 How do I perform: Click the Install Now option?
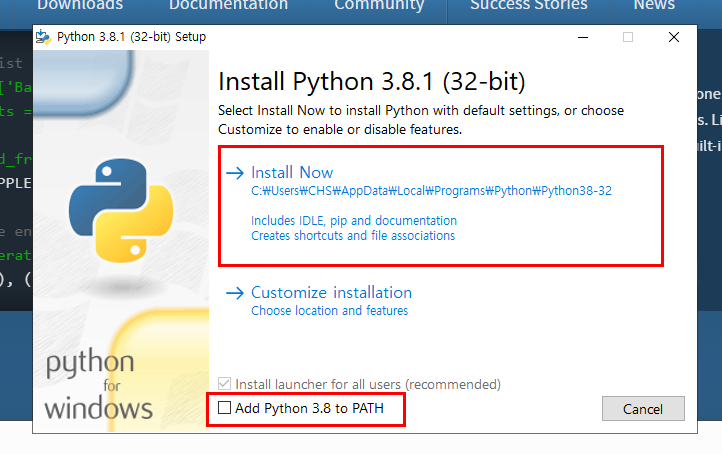(x=292, y=173)
